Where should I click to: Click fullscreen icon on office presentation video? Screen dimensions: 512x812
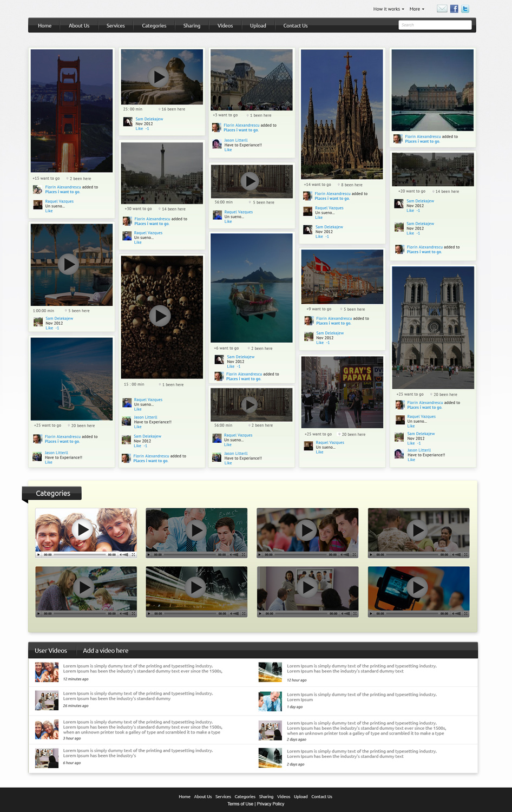pyautogui.click(x=355, y=614)
